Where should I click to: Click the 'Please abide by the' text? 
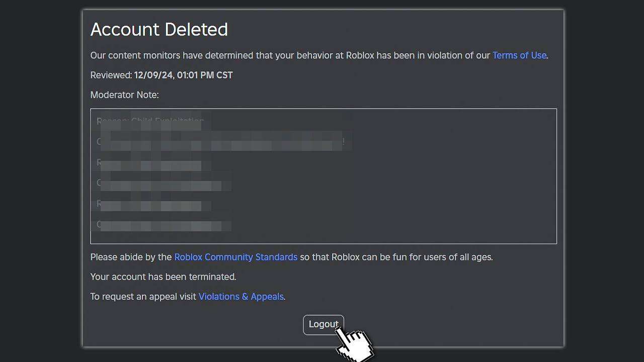tap(131, 257)
